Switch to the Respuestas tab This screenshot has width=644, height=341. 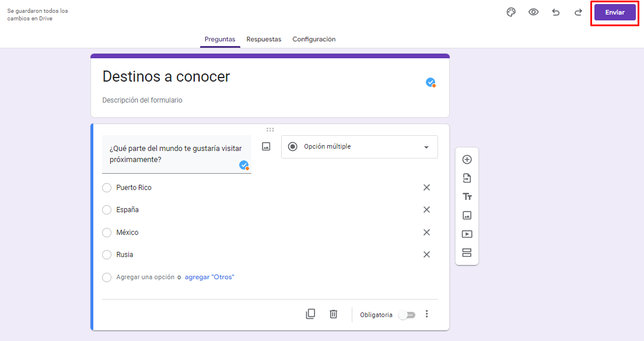[264, 39]
